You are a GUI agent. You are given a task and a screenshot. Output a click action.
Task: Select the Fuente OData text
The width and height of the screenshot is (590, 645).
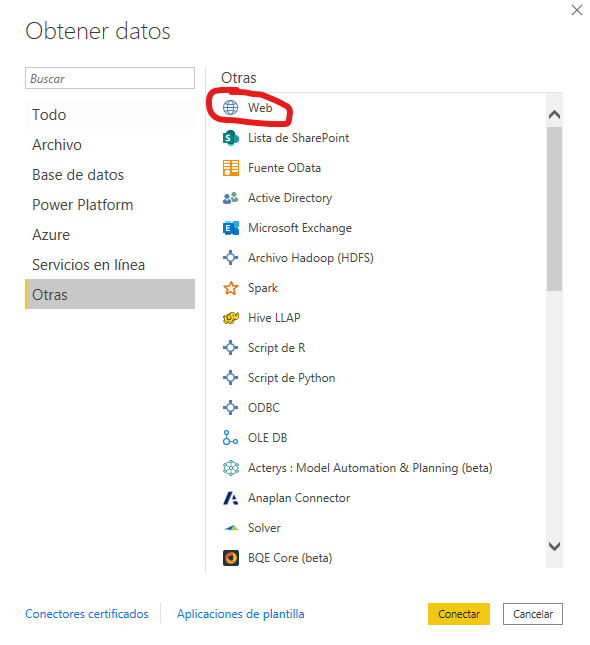coord(284,168)
